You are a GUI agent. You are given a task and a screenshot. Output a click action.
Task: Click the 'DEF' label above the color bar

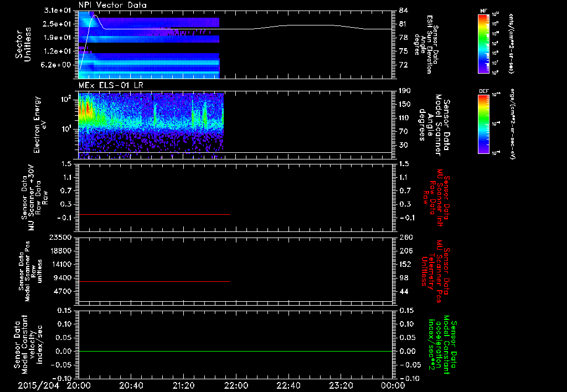[483, 91]
